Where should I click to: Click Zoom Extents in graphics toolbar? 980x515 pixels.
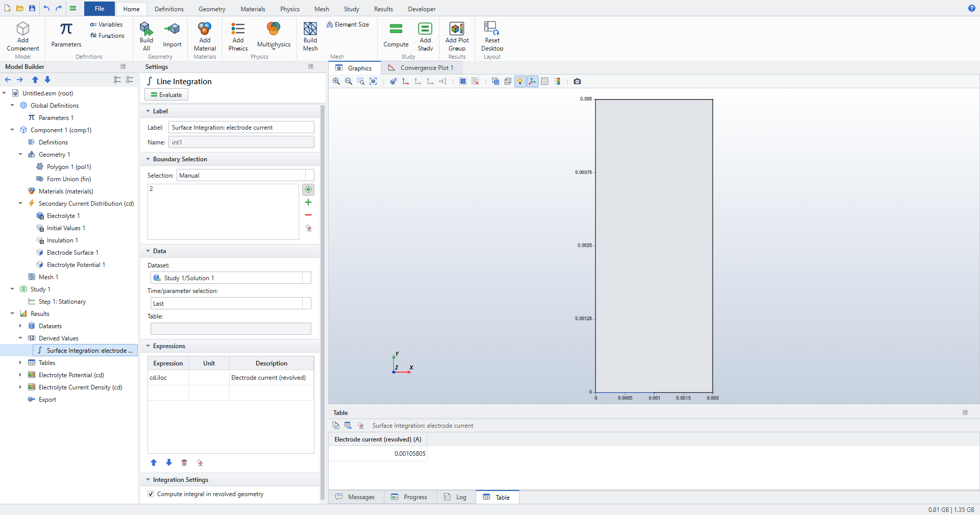point(373,81)
